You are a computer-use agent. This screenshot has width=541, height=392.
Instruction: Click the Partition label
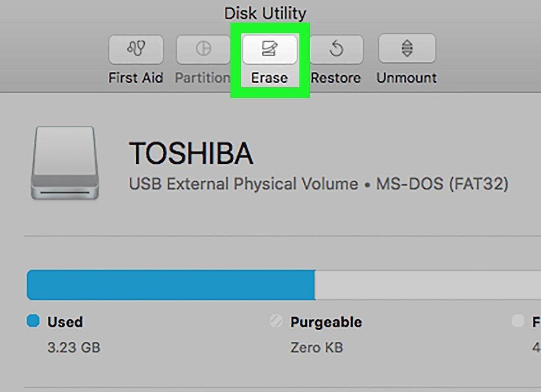pos(203,78)
